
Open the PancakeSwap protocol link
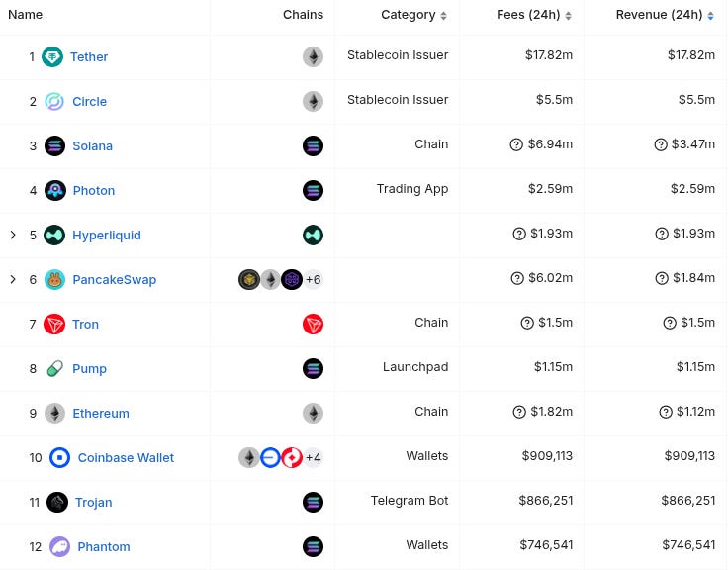click(114, 280)
